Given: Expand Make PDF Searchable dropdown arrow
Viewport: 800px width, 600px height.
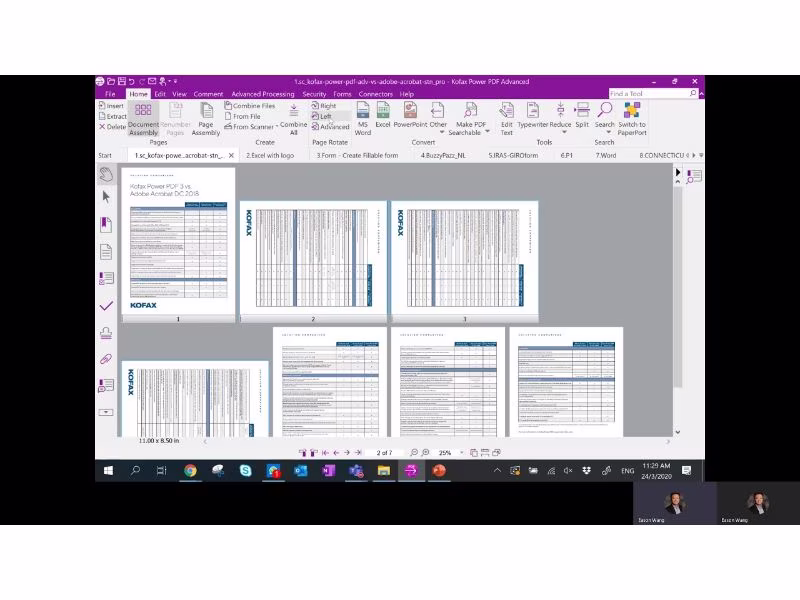Looking at the screenshot, I should coord(487,132).
